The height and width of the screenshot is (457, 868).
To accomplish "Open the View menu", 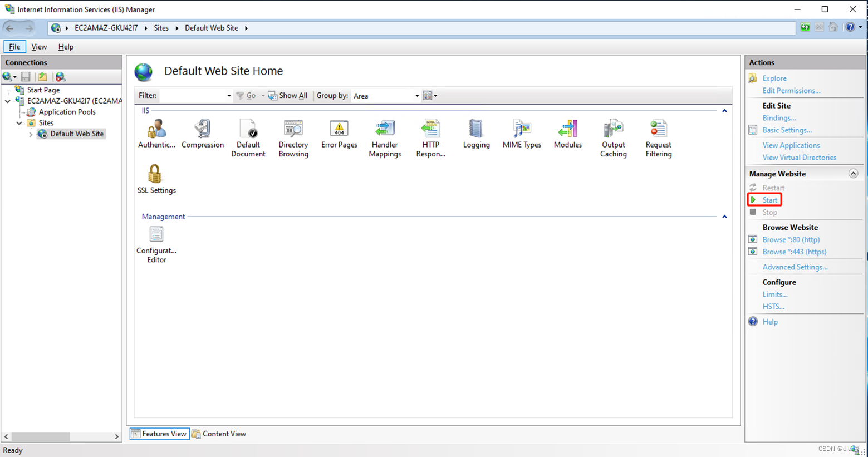I will 39,47.
